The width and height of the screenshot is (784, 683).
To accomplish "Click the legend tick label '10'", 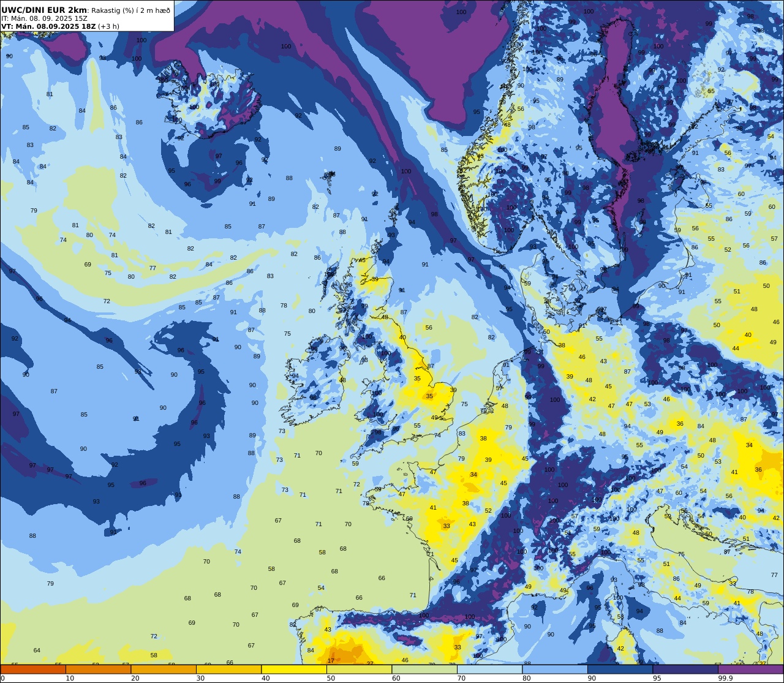I will (70, 678).
